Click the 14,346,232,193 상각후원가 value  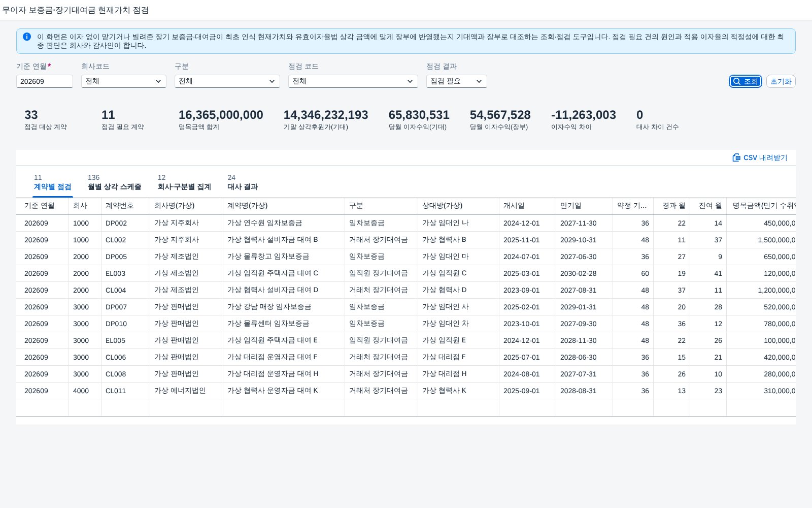point(326,115)
